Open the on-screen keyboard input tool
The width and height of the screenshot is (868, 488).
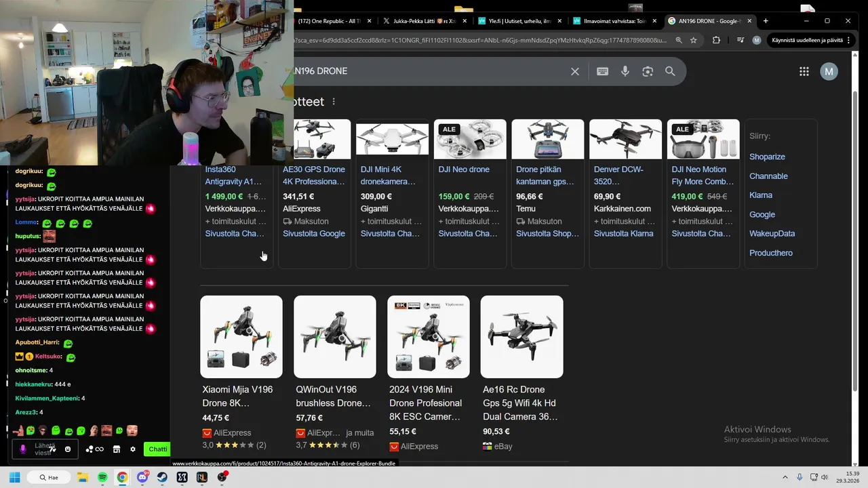pos(602,71)
